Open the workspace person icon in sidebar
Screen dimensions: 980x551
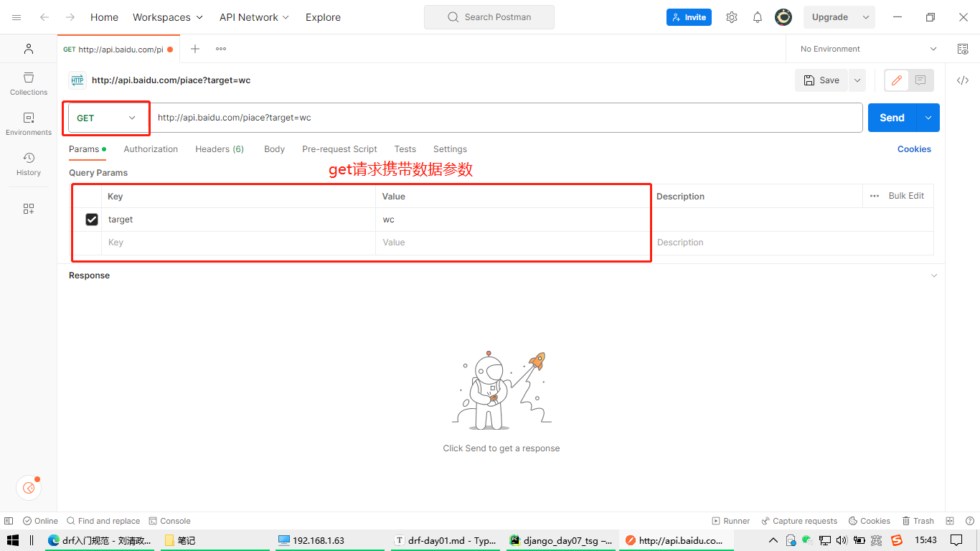[29, 49]
